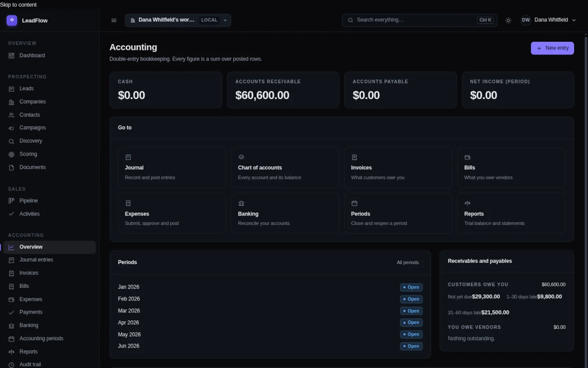Image resolution: width=588 pixels, height=368 pixels.
Task: Select Overview in the Accounting menu
Action: pos(50,247)
